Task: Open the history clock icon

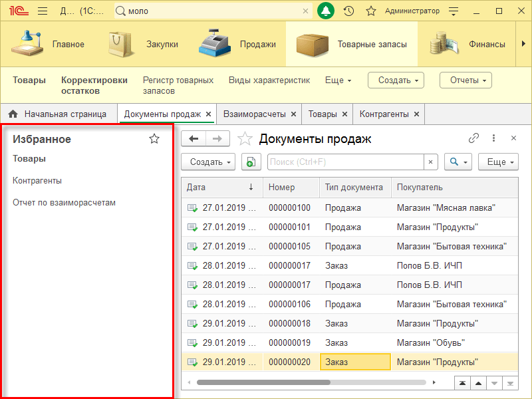Action: pos(348,11)
